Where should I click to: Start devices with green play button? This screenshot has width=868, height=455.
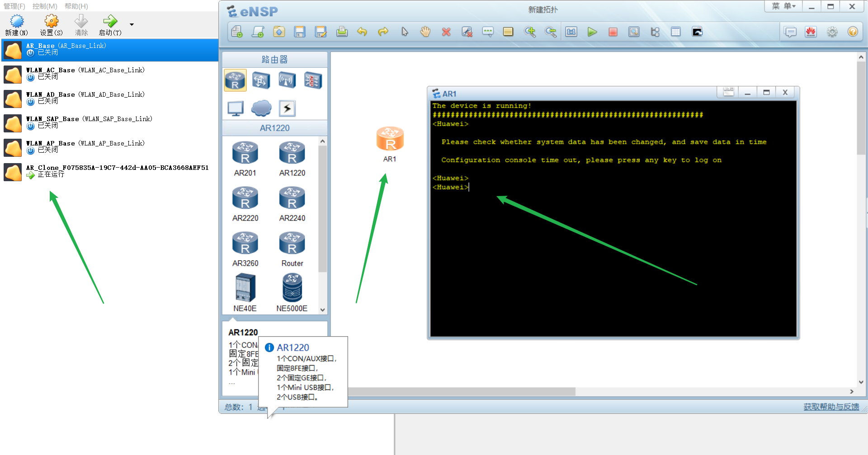point(592,32)
